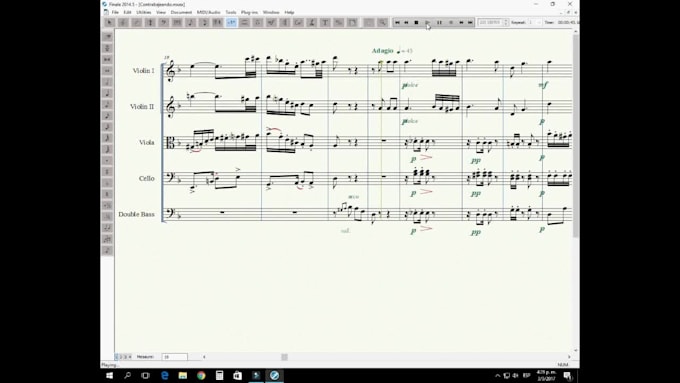The width and height of the screenshot is (680, 383).
Task: Select the Text tool (T icon)
Action: [x=325, y=22]
